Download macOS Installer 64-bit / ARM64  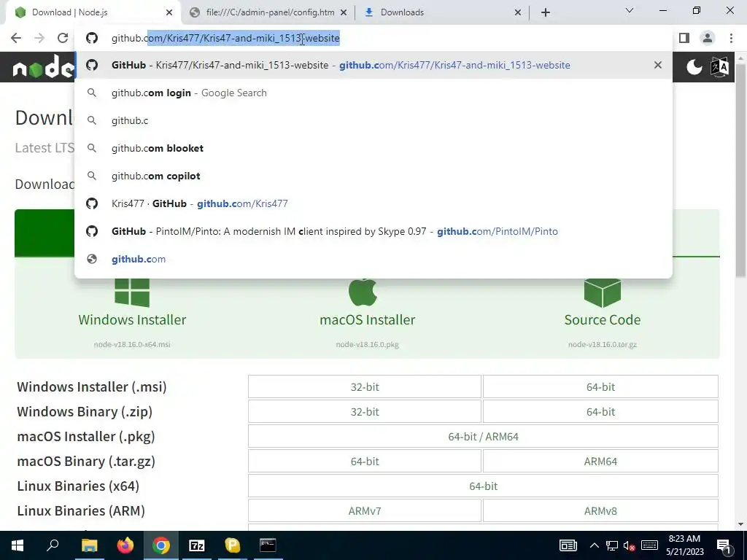coord(483,436)
